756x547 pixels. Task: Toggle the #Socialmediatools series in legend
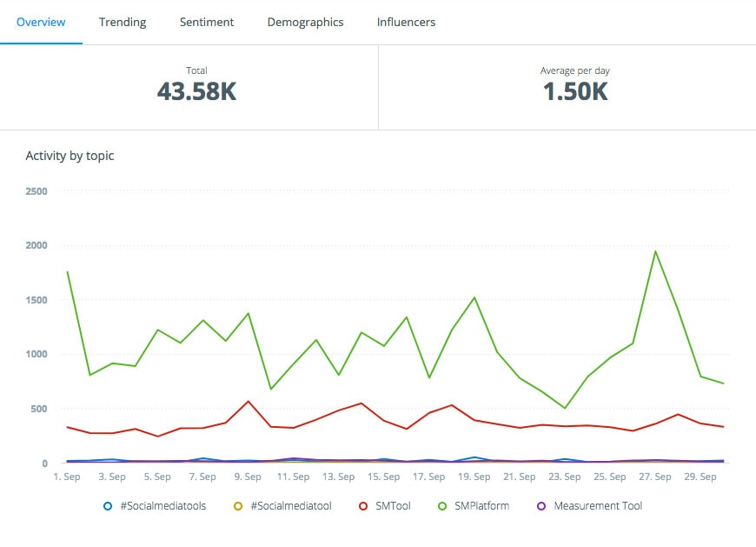click(155, 505)
